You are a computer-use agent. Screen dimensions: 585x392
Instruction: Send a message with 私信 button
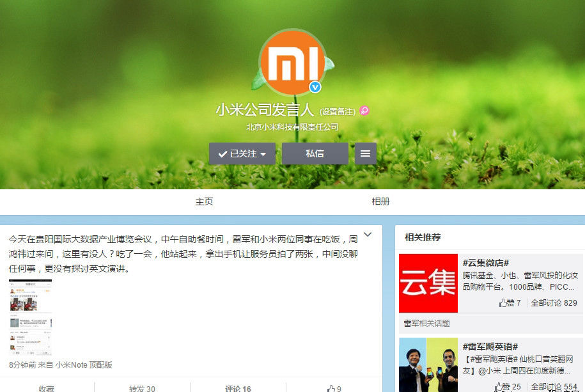315,153
